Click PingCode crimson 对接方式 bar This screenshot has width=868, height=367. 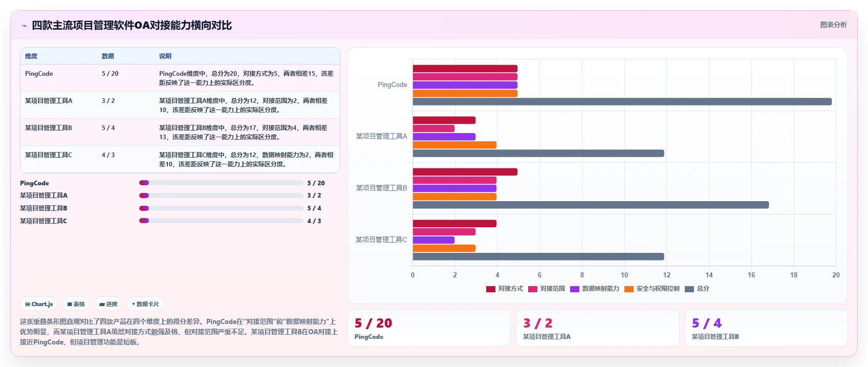[x=465, y=69]
